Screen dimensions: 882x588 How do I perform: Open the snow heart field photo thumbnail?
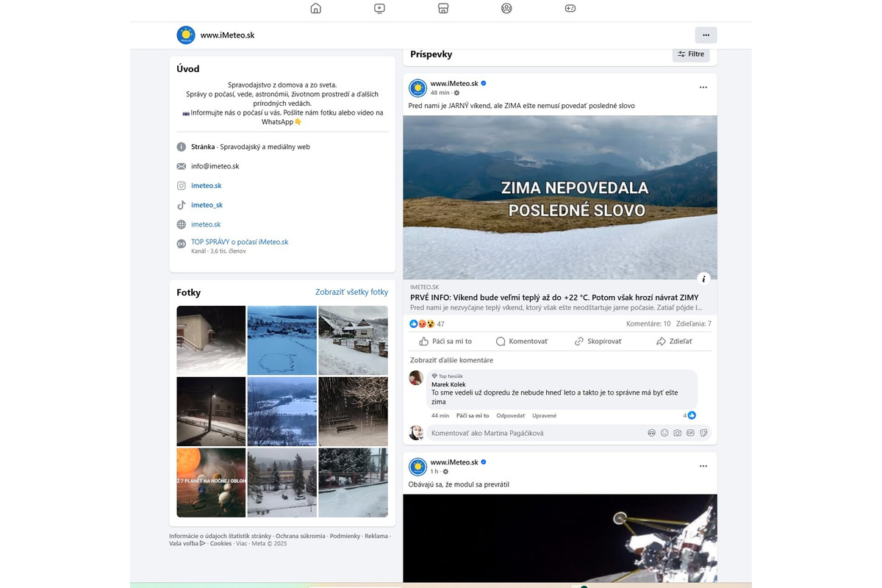pyautogui.click(x=282, y=340)
